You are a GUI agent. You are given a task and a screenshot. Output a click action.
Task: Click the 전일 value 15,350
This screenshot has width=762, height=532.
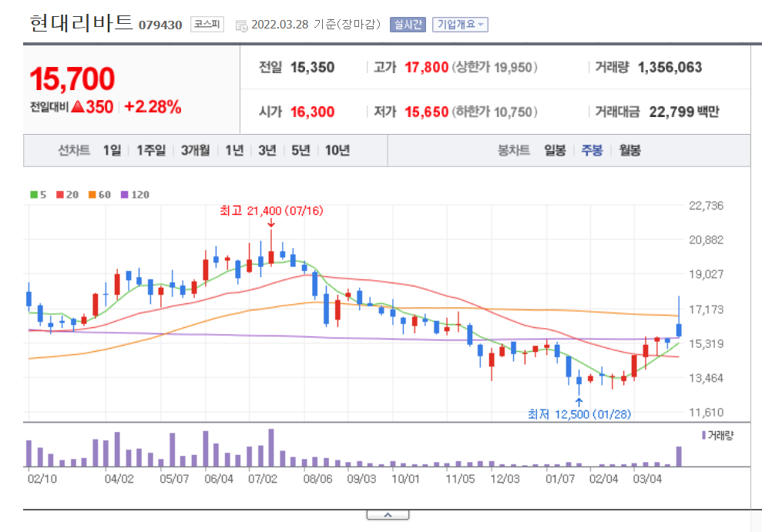[x=313, y=67]
